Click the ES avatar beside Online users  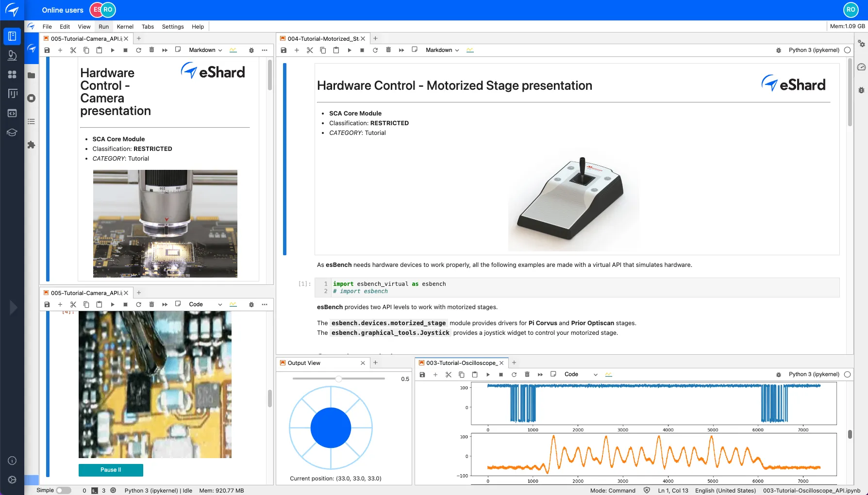95,10
